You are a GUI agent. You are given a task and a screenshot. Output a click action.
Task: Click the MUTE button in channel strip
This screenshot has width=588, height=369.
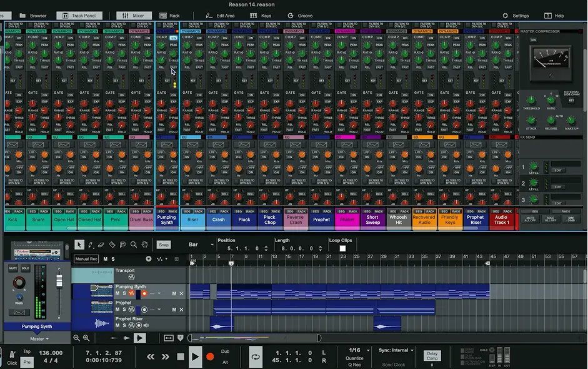[13, 268]
